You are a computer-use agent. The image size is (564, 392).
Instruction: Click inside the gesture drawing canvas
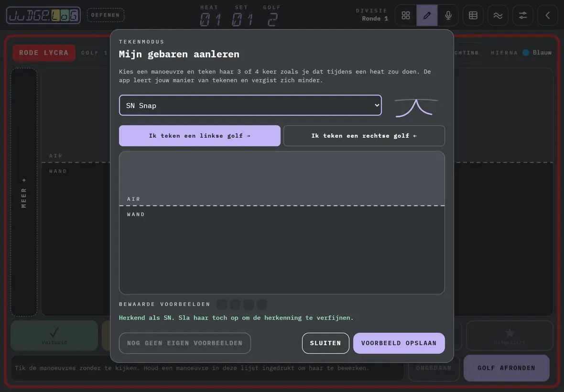282,223
